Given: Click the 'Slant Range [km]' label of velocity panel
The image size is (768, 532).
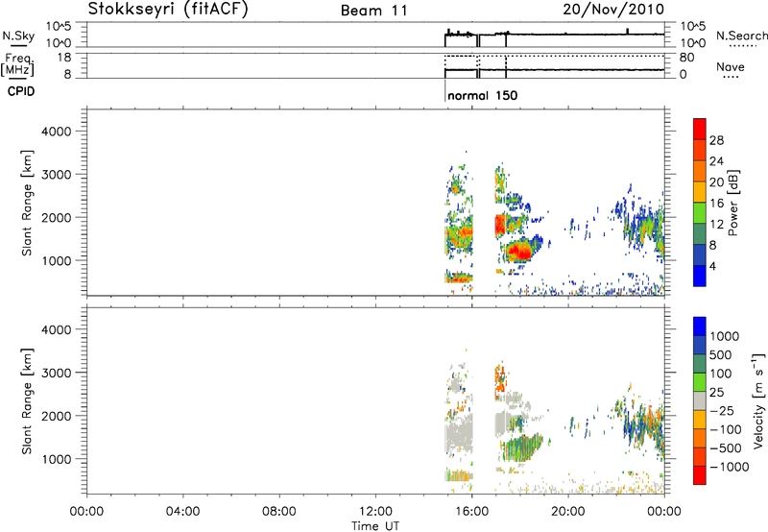Looking at the screenshot, I should [x=27, y=401].
